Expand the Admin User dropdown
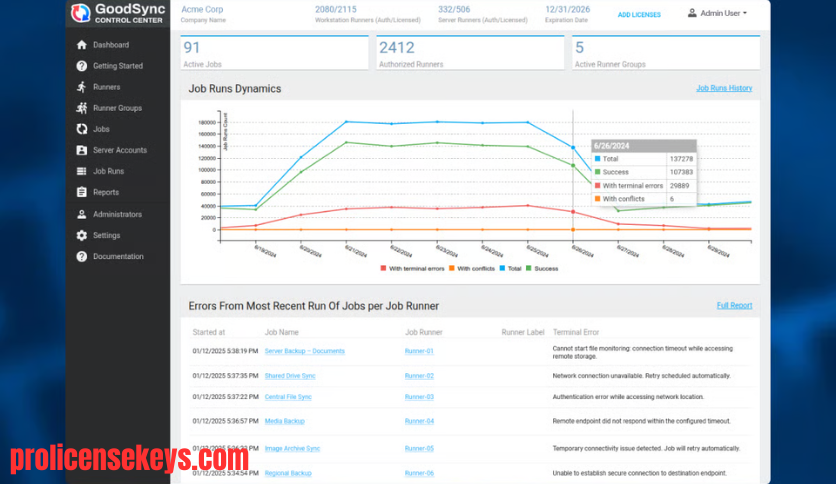The height and width of the screenshot is (484, 836). [717, 13]
